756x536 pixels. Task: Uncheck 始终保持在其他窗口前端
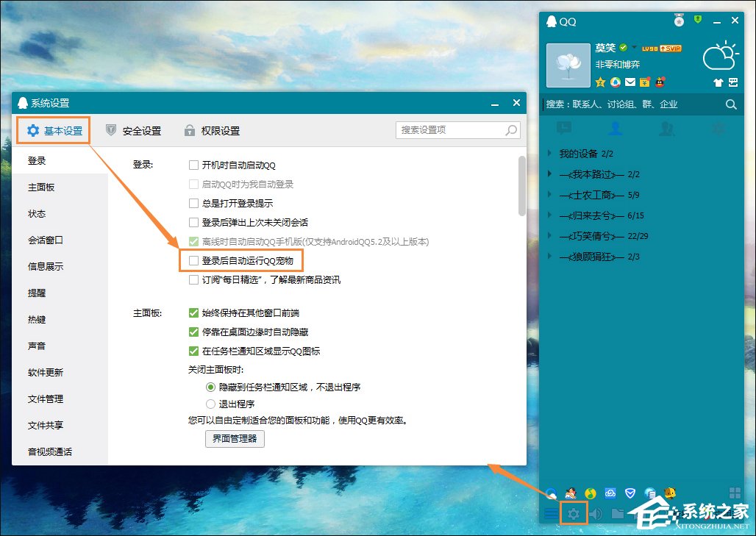[193, 312]
